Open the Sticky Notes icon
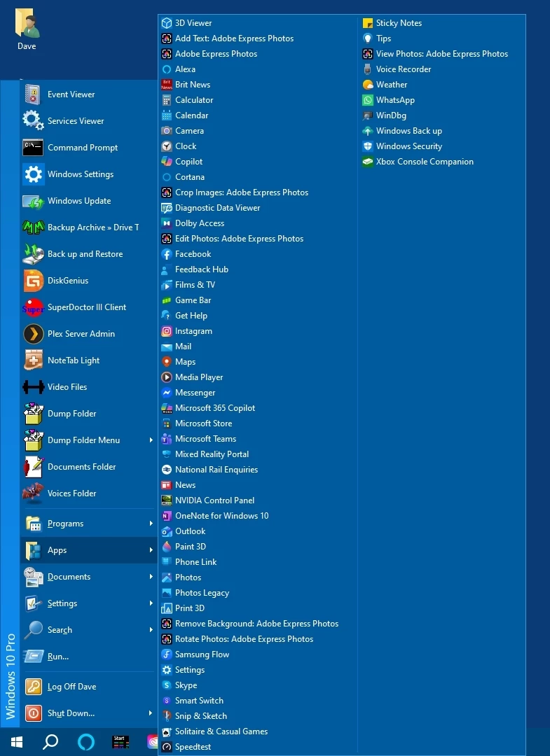Viewport: 550px width, 756px height. point(368,23)
